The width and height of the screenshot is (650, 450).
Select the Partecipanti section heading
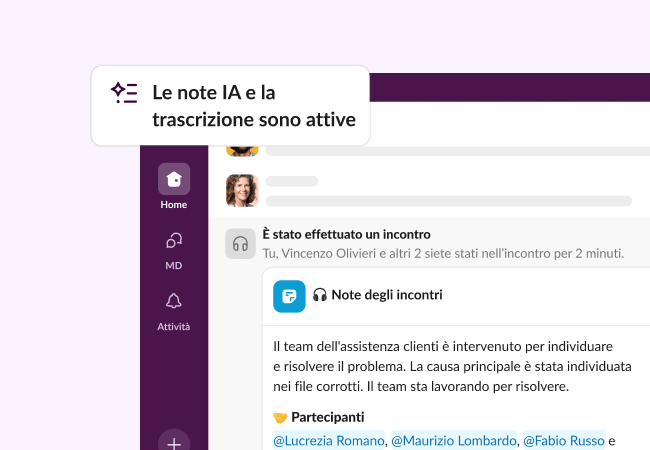click(x=327, y=417)
